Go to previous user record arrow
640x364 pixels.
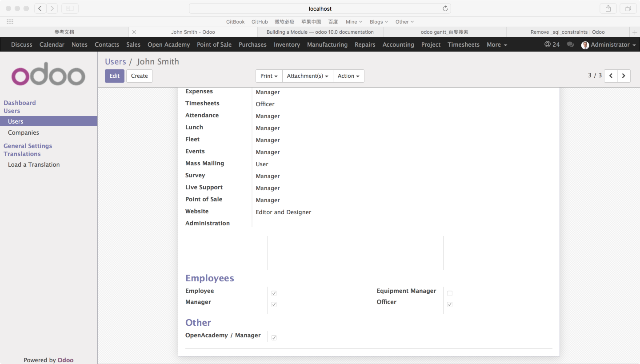611,76
